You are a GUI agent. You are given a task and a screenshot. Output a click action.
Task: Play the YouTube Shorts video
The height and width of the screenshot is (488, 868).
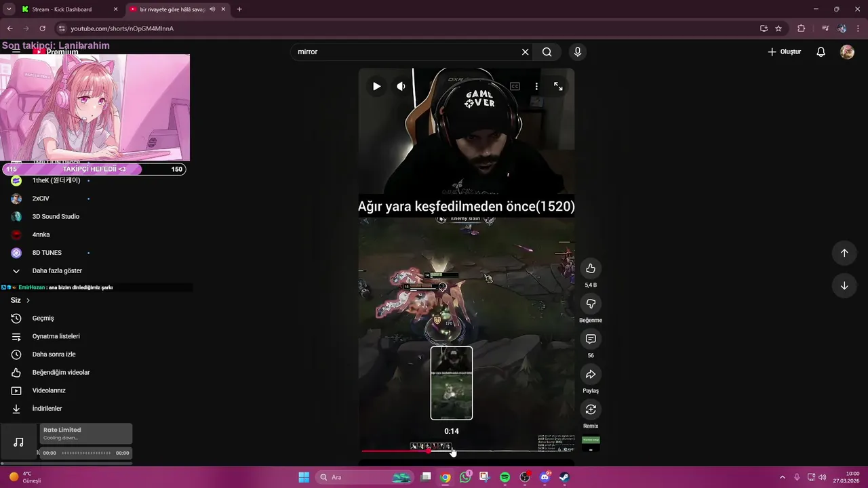376,86
